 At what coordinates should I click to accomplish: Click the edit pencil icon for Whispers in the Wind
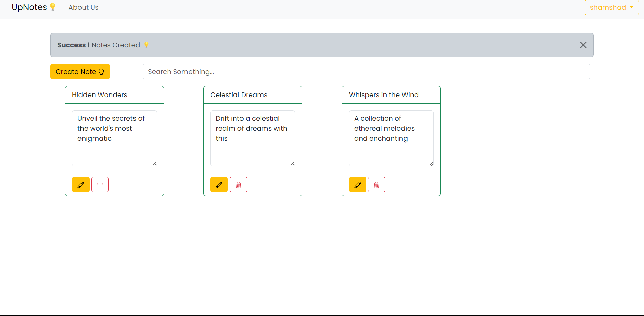click(357, 184)
